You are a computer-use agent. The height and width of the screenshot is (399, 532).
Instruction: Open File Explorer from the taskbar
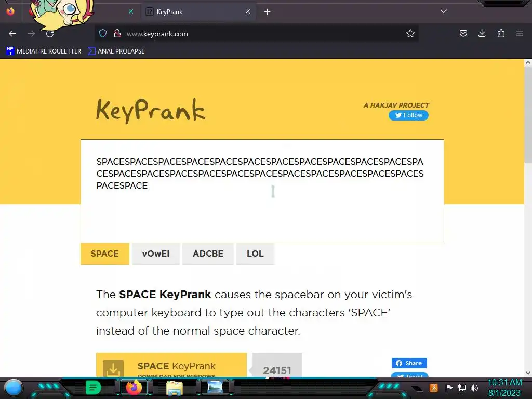click(x=175, y=388)
